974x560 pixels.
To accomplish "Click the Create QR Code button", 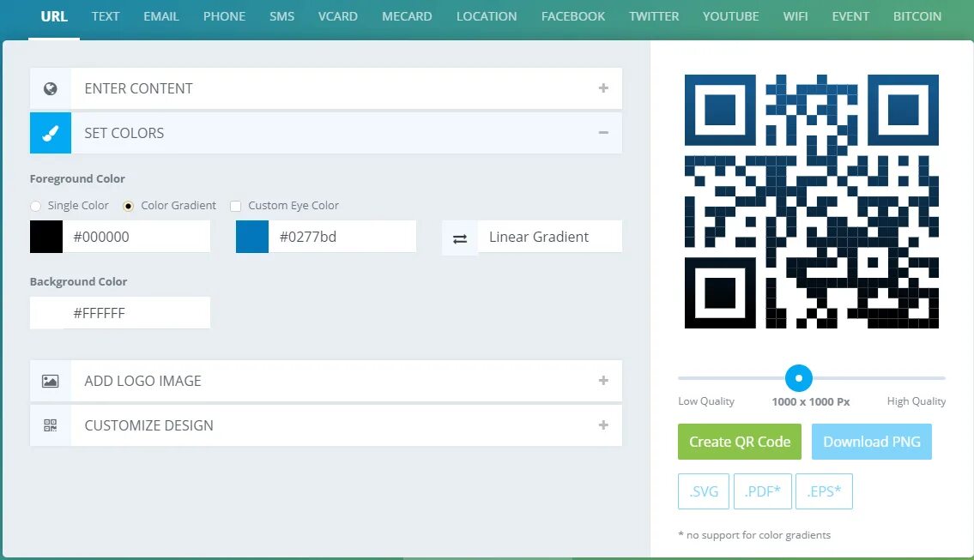I will click(739, 442).
